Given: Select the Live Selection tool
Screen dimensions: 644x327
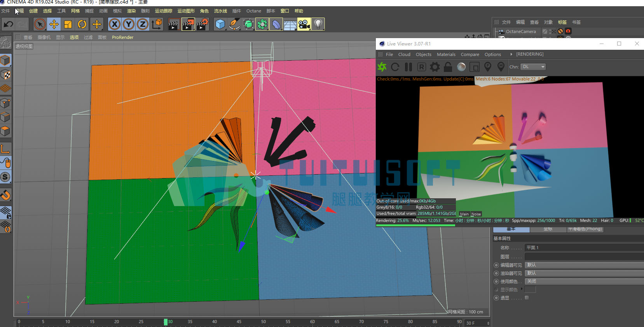Looking at the screenshot, I should pyautogui.click(x=40, y=24).
